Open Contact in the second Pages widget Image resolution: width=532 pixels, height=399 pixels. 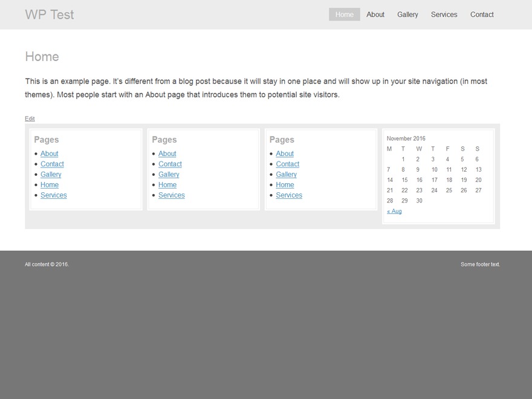tap(170, 164)
